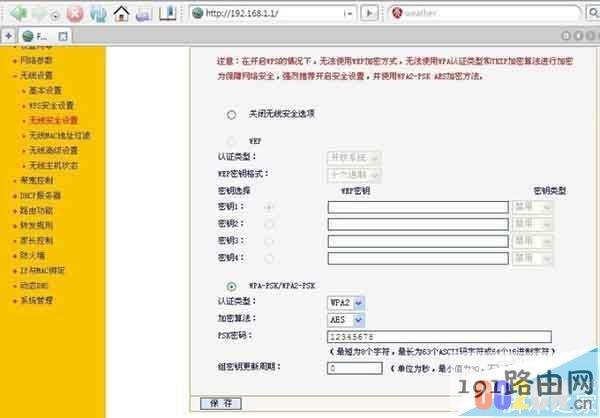Open the WEP 认证类型 dropdown
The height and width of the screenshot is (418, 600).
(x=354, y=157)
